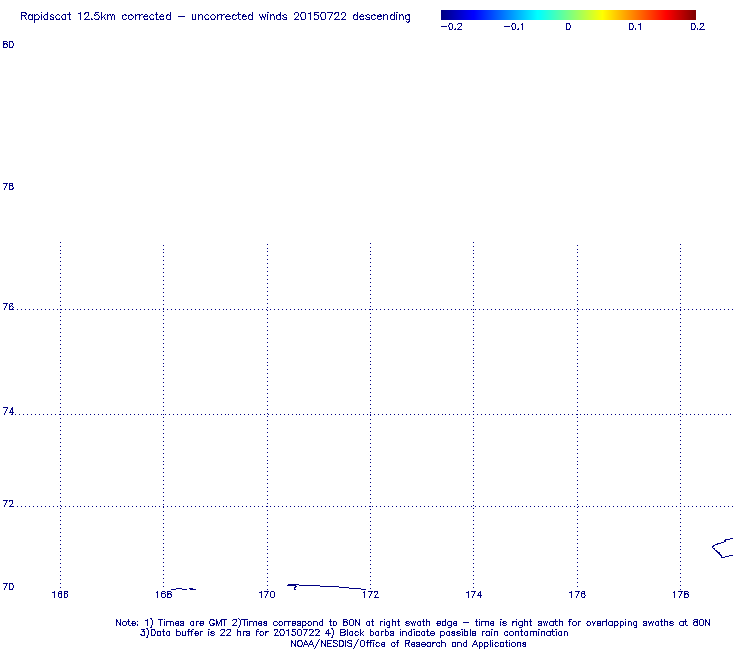The image size is (740, 650).
Task: Click the small coastline segment just right of the second longitude label
Action: pyautogui.click(x=183, y=589)
